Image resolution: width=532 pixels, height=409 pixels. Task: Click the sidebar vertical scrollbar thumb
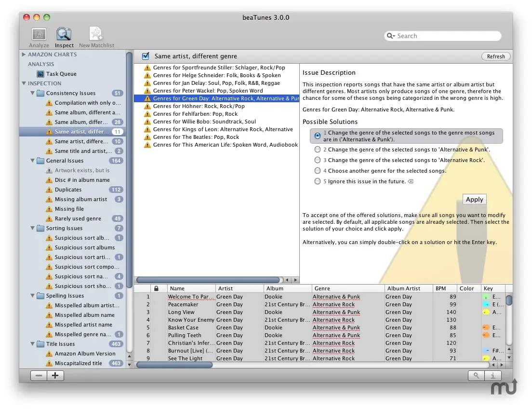click(x=129, y=170)
